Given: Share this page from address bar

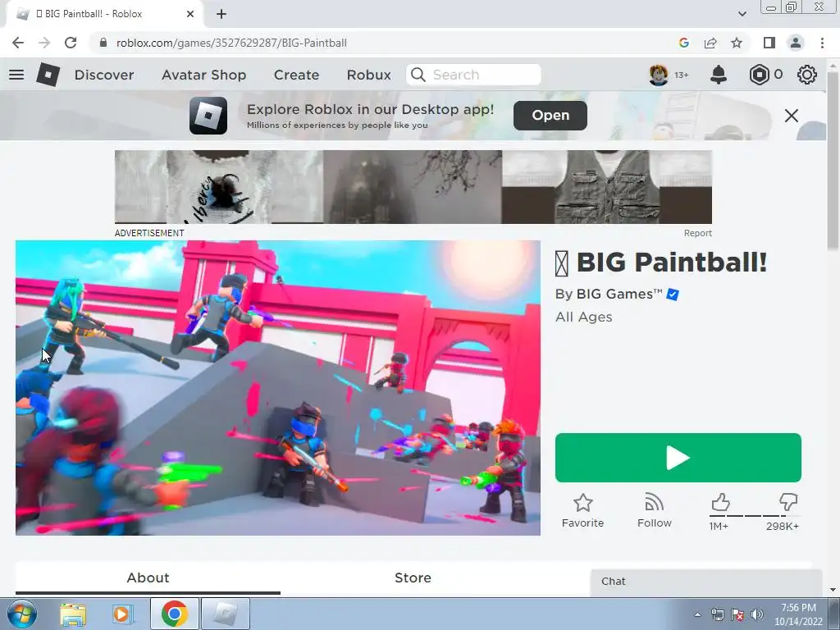Looking at the screenshot, I should click(710, 43).
